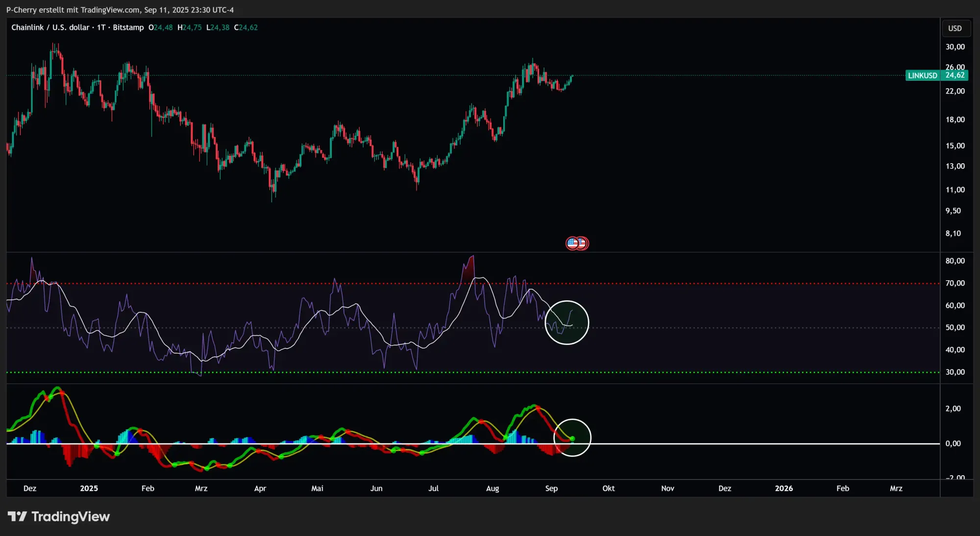Click the Okt time axis label
The width and height of the screenshot is (980, 536).
point(609,488)
